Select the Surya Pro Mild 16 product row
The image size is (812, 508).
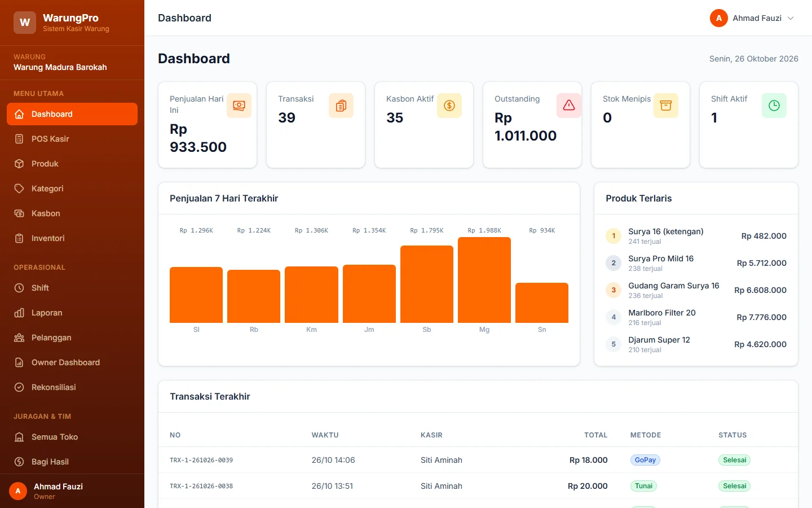[696, 263]
